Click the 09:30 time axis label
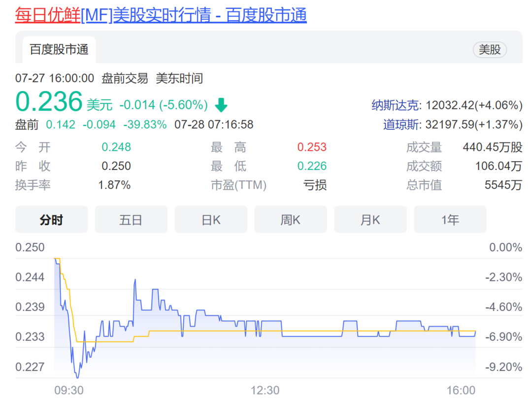The width and height of the screenshot is (532, 404). 68,391
